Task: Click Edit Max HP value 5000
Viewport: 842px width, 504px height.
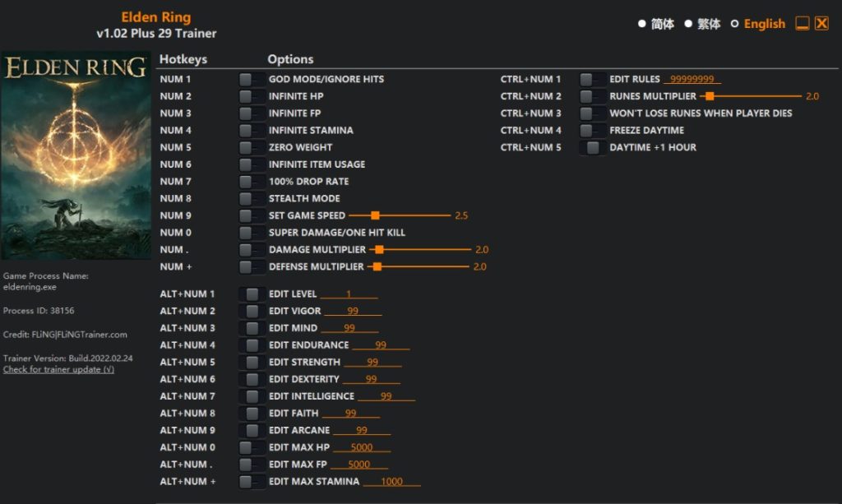Action: pyautogui.click(x=362, y=447)
